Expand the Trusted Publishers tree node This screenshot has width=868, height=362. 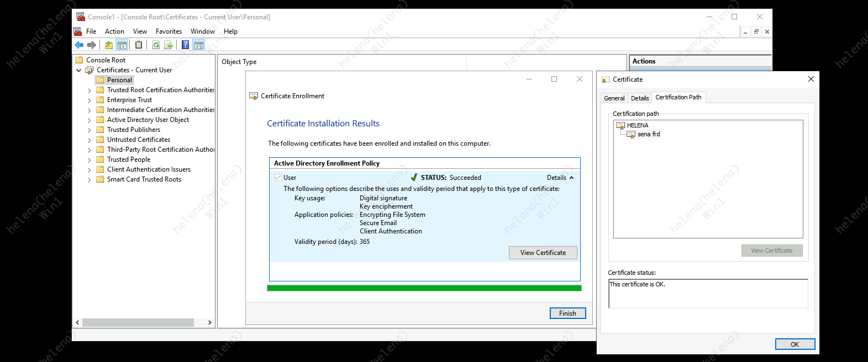(x=90, y=130)
